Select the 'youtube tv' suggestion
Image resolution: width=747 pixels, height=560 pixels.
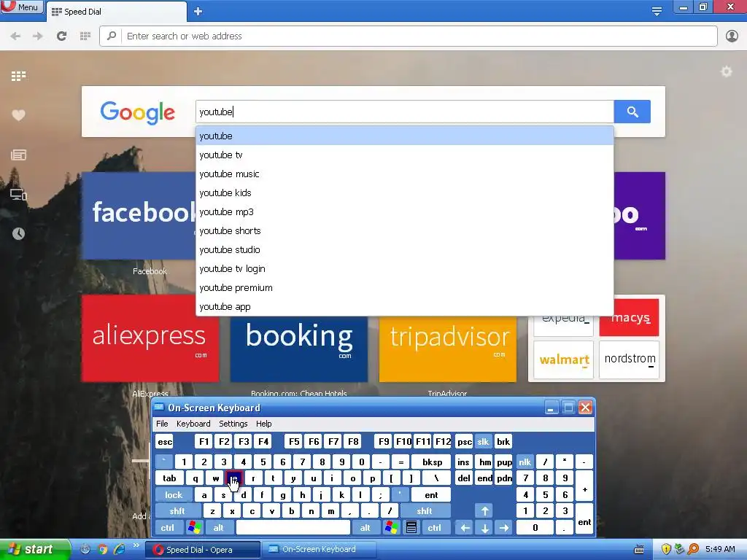(x=404, y=155)
